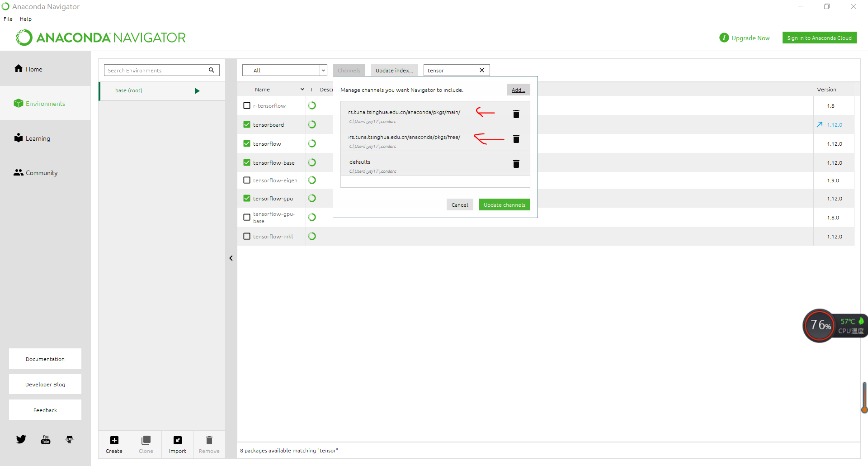Open the Documentation link button
This screenshot has height=466, width=868.
tap(45, 359)
